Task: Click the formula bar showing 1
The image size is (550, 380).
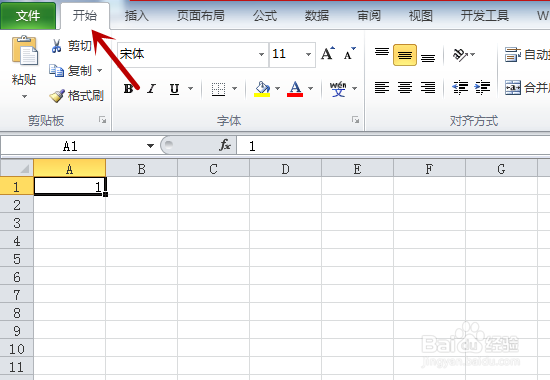Action: [393, 146]
